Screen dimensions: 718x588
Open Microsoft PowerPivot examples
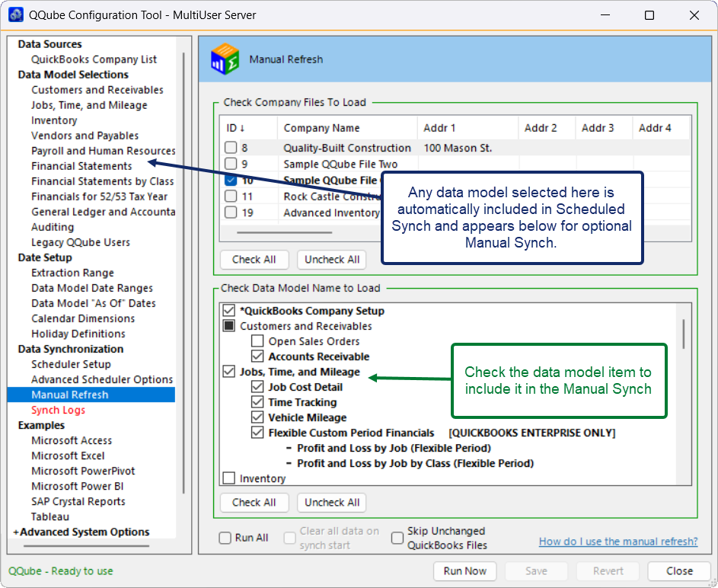(83, 471)
